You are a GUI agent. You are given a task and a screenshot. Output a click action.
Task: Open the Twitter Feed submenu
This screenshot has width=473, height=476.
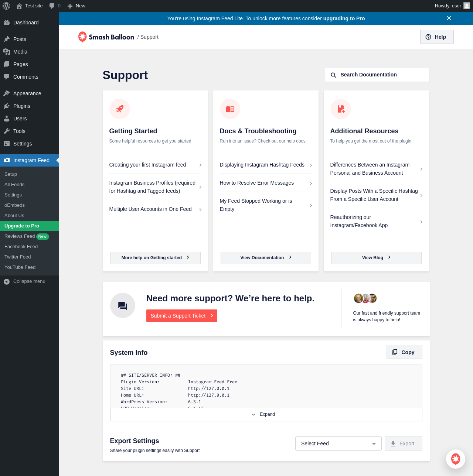point(30,257)
